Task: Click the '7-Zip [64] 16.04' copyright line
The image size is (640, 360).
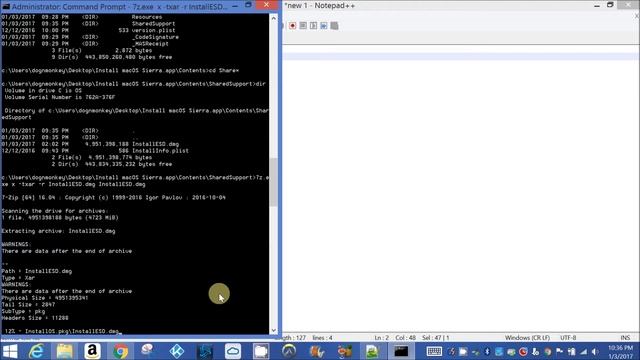Action: point(113,198)
